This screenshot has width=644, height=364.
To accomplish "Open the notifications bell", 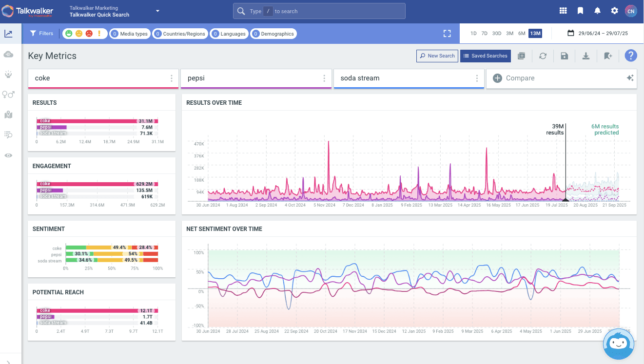I will tap(597, 11).
